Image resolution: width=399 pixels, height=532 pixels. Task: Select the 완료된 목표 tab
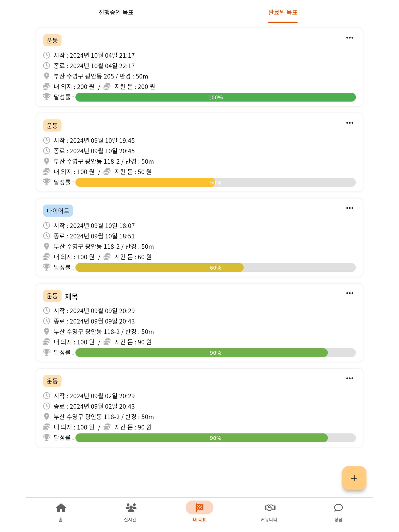coord(283,12)
